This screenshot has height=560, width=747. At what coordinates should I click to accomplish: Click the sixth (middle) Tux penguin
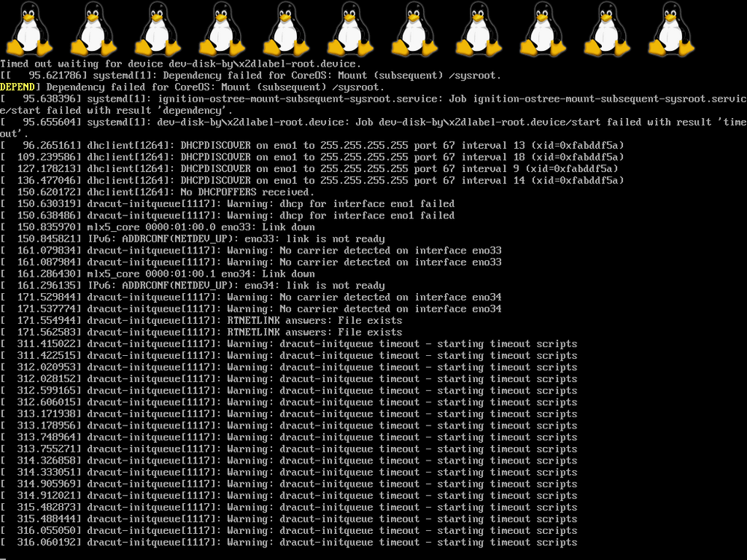(350, 29)
